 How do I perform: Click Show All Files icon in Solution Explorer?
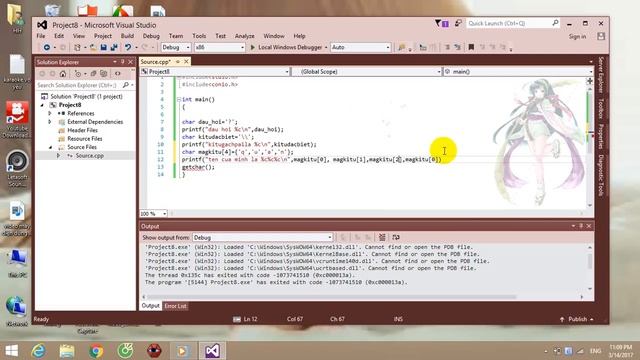(104, 73)
